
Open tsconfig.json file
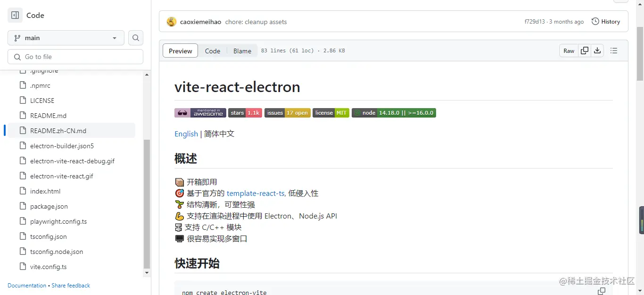tap(49, 236)
